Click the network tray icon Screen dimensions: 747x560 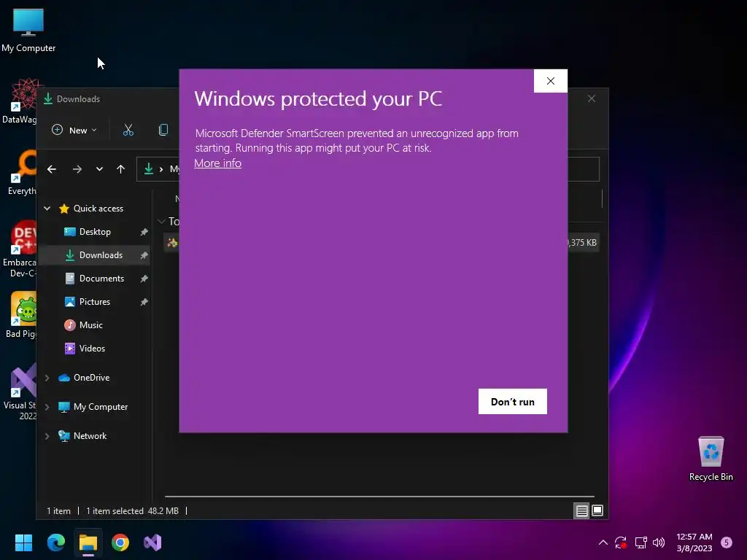(x=640, y=542)
